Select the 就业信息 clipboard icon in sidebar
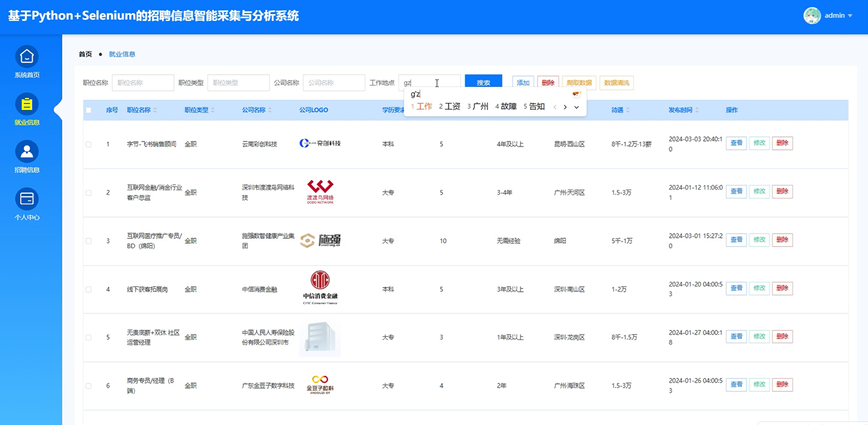Viewport: 868px width, 425px height. tap(27, 105)
